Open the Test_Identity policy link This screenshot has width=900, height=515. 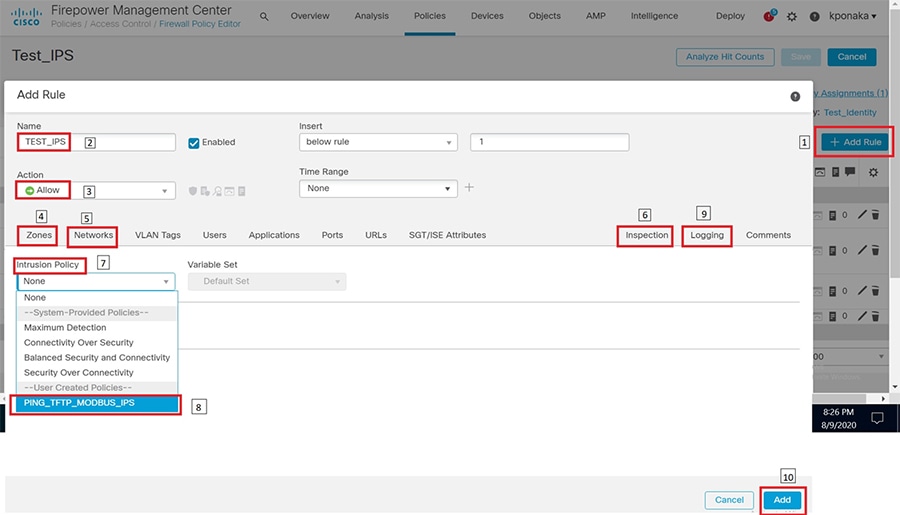point(850,113)
